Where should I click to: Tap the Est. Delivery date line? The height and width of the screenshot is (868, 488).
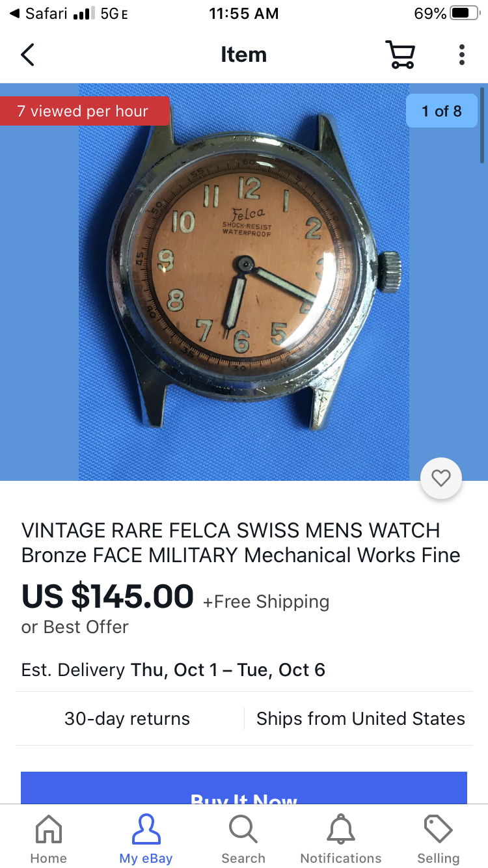click(x=173, y=670)
